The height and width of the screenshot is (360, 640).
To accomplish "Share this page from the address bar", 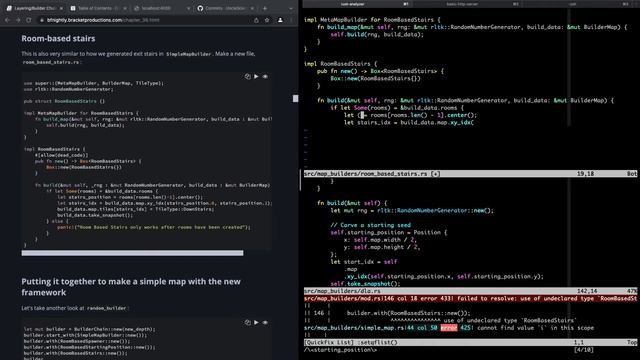I will pos(256,20).
